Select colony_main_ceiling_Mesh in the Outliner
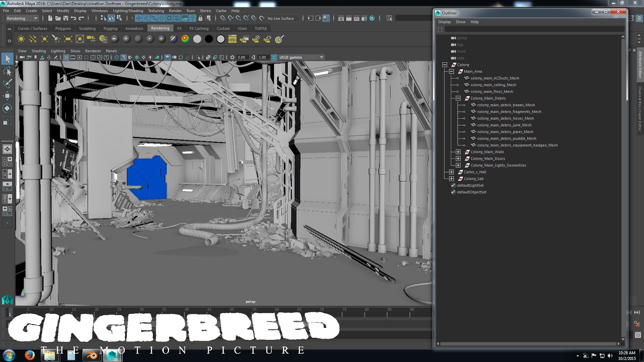Image resolution: width=644 pixels, height=362 pixels. click(493, 85)
